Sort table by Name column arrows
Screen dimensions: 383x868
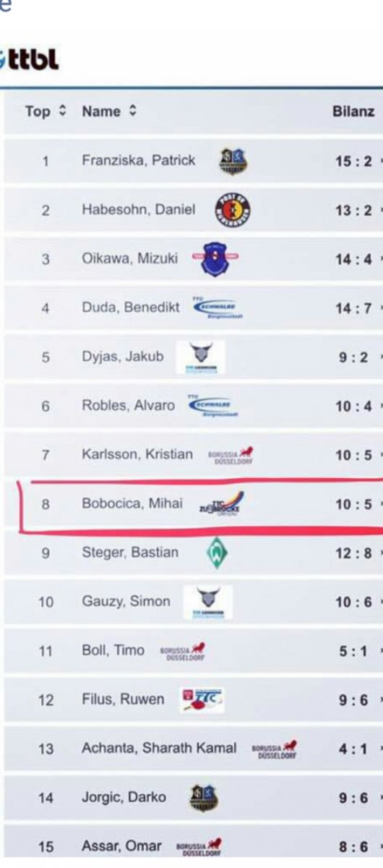(132, 111)
